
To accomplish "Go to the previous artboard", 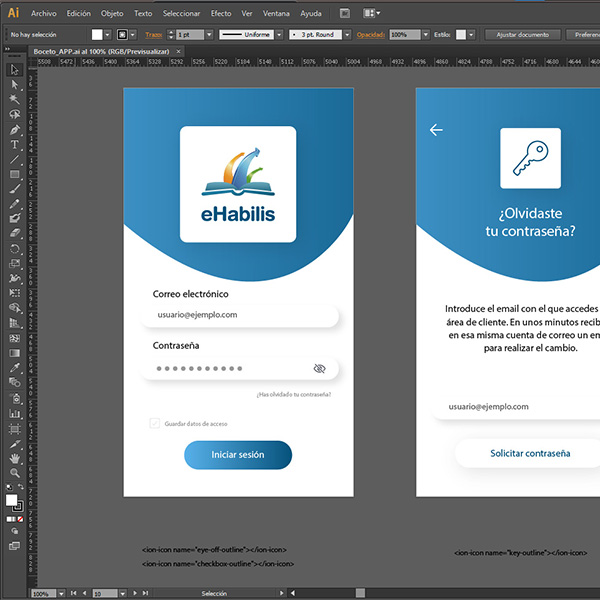I will (x=85, y=593).
